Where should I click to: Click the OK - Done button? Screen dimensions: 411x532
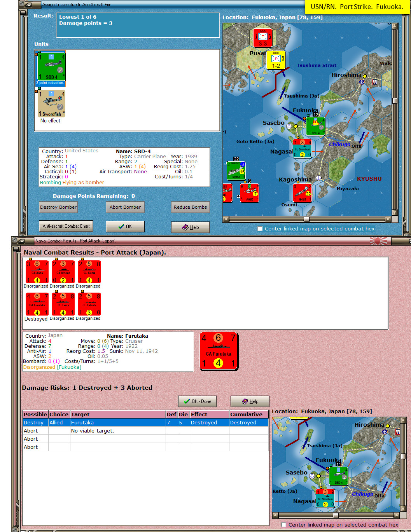(198, 401)
